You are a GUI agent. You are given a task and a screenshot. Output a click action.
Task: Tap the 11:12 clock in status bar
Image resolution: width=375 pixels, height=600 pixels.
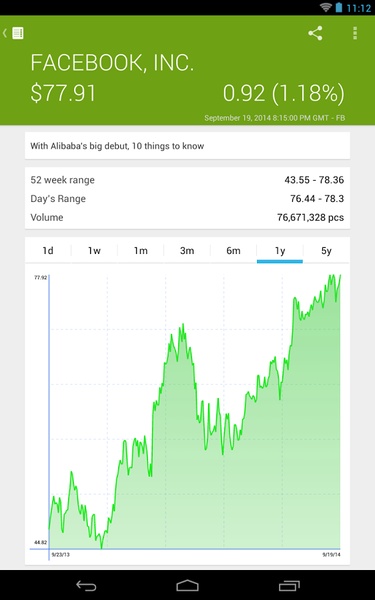(x=359, y=8)
